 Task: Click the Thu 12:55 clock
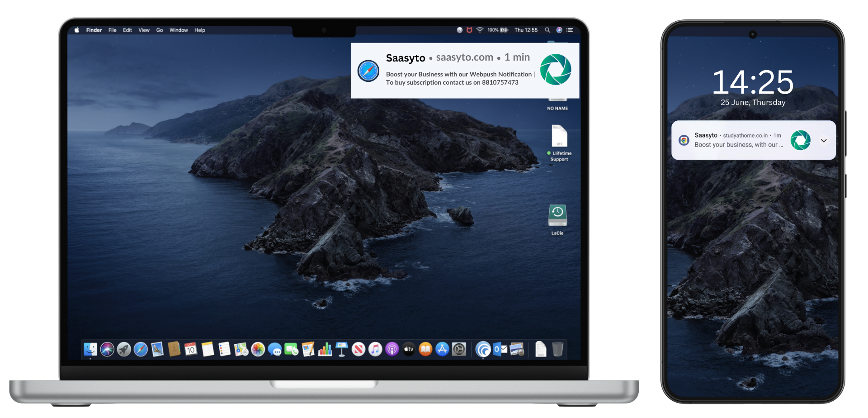(526, 30)
